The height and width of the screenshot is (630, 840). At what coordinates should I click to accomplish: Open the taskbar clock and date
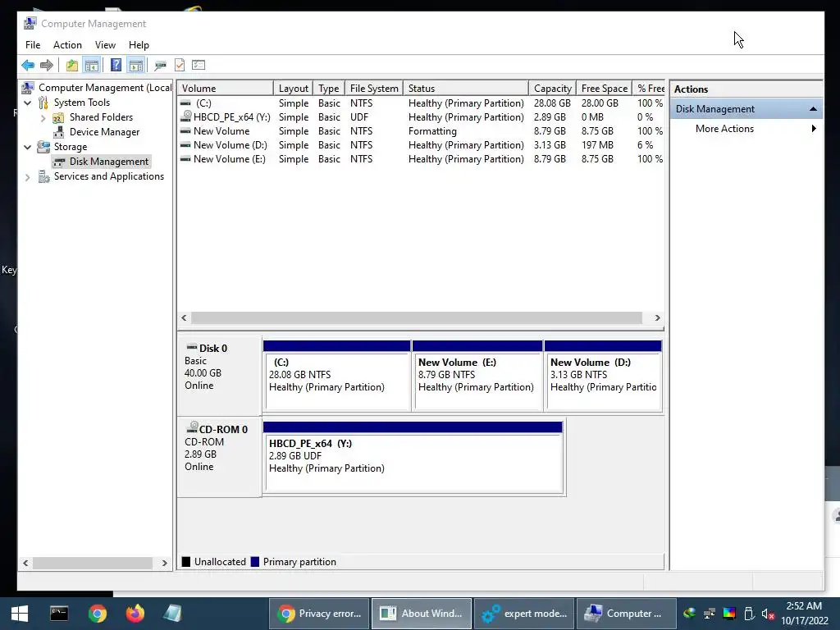click(x=804, y=614)
